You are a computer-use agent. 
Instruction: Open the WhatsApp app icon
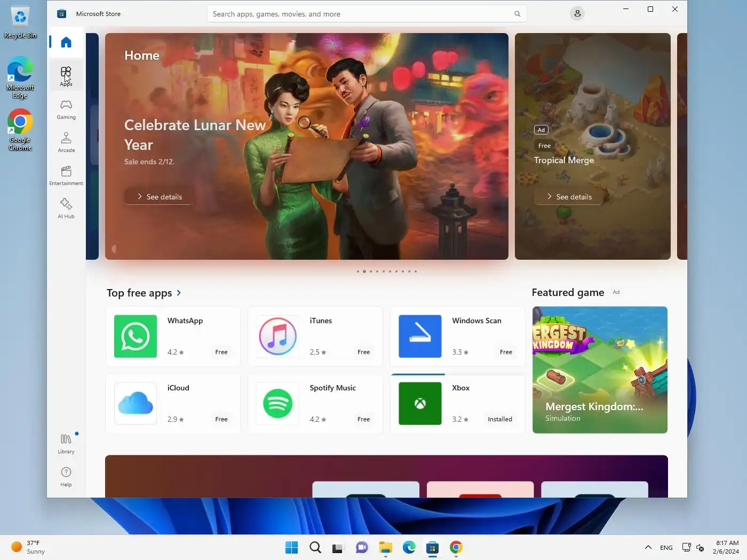(x=136, y=336)
